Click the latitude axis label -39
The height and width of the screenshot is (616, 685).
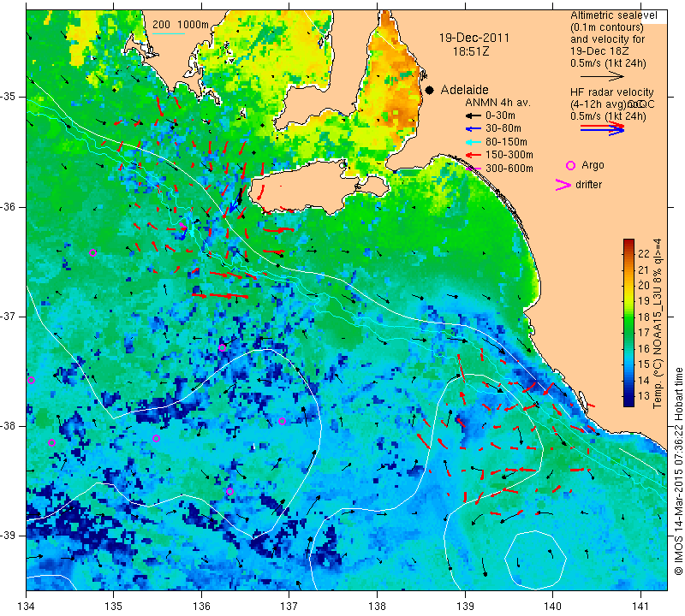pos(8,536)
